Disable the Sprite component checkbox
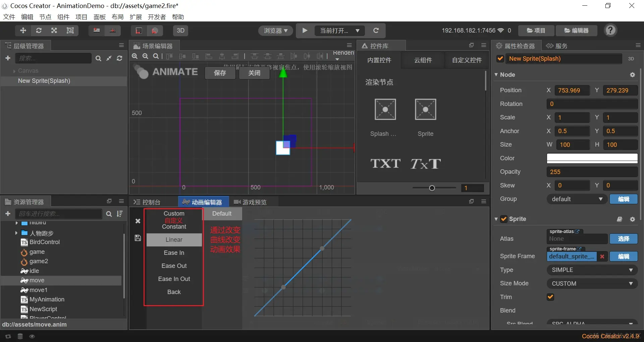Viewport: 644px width, 342px height. 504,219
